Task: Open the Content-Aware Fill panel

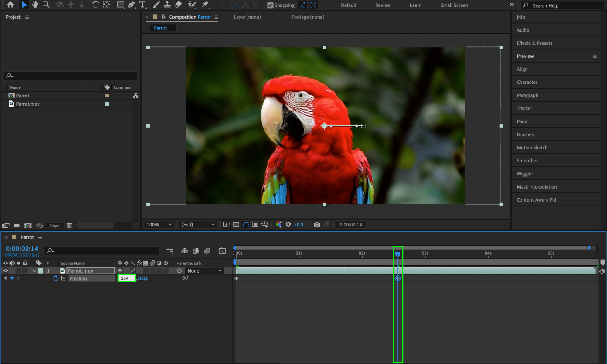Action: tap(536, 200)
